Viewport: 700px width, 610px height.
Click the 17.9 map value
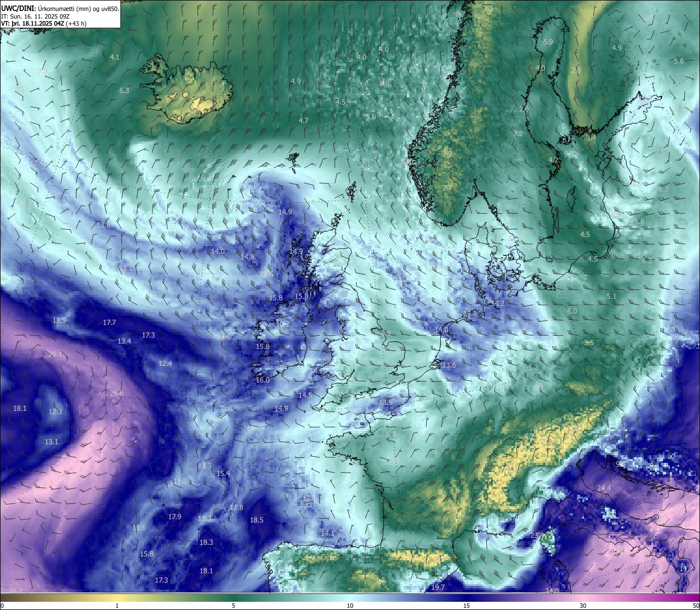[x=174, y=517]
